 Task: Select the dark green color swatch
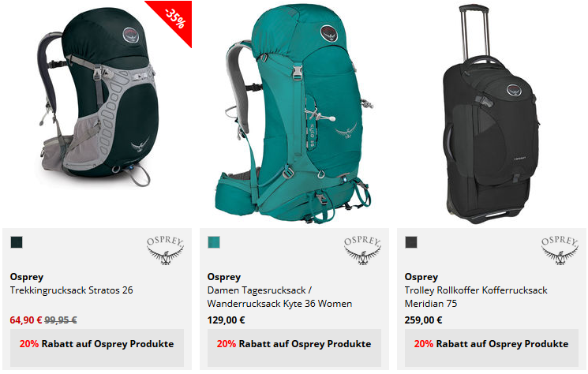(17, 242)
